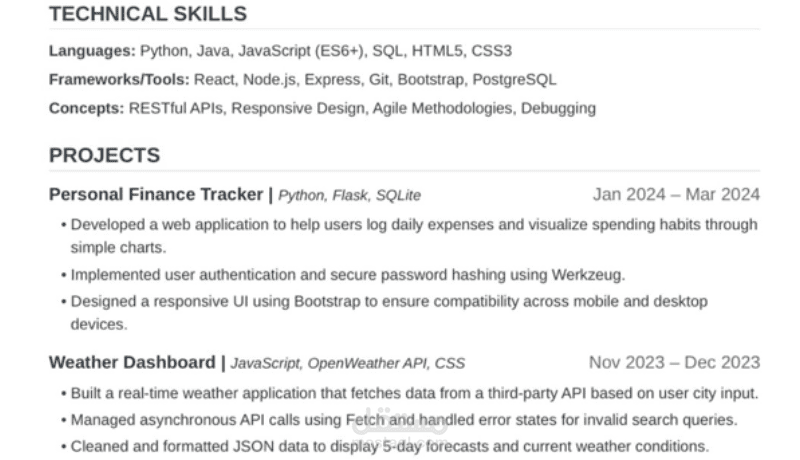Click the Frameworks/Tools label

pyautogui.click(x=119, y=80)
